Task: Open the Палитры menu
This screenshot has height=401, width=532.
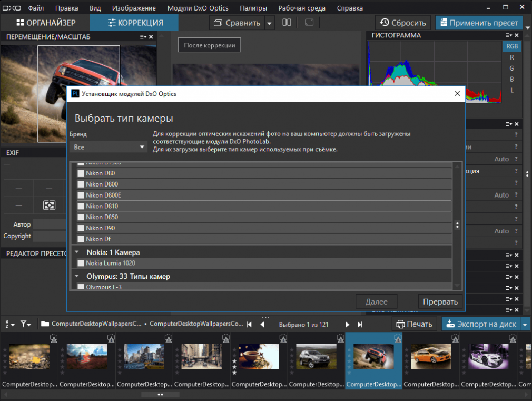Action: (253, 8)
